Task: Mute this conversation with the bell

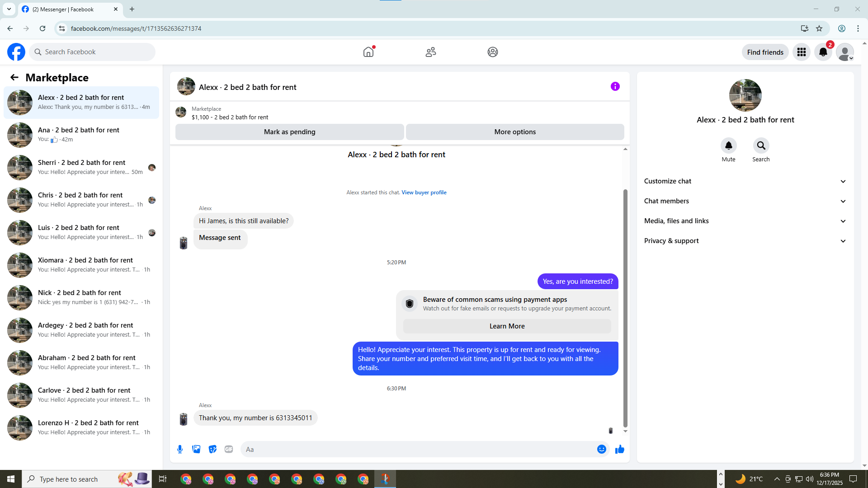Action: coord(728,145)
